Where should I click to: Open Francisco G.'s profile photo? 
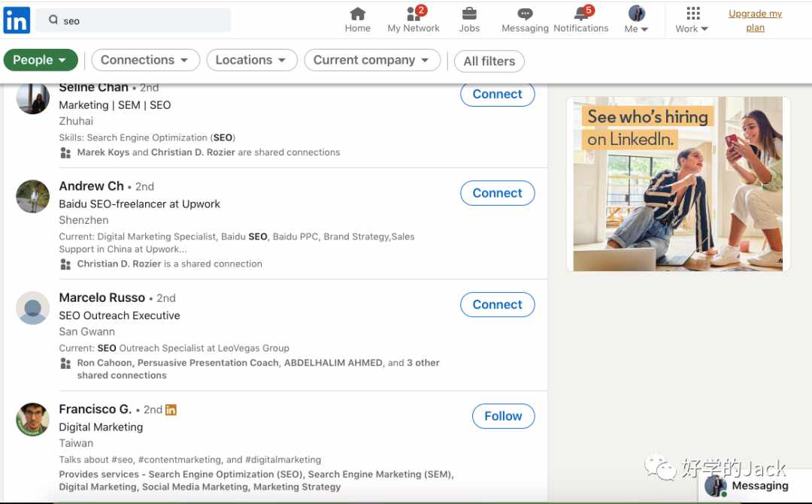click(32, 420)
